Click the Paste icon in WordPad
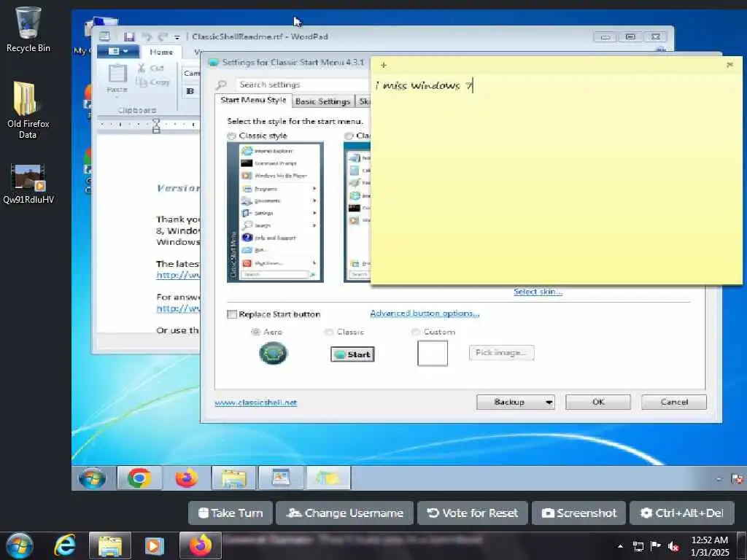 117,79
